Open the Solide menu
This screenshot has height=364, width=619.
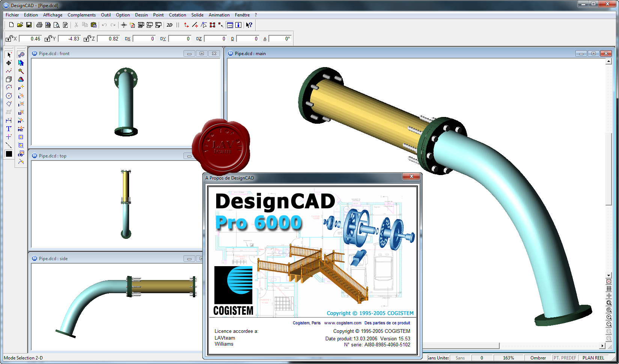(197, 15)
